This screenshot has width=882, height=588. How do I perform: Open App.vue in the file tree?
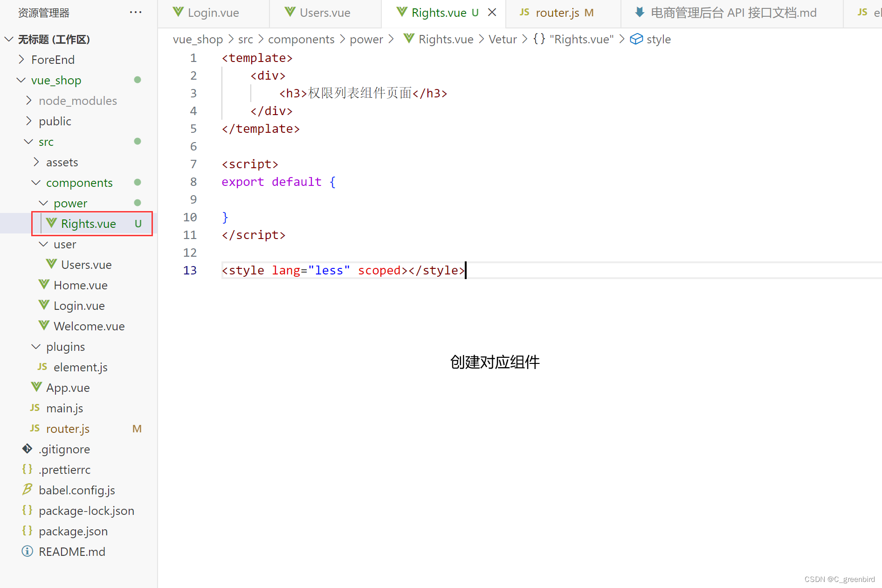point(68,388)
